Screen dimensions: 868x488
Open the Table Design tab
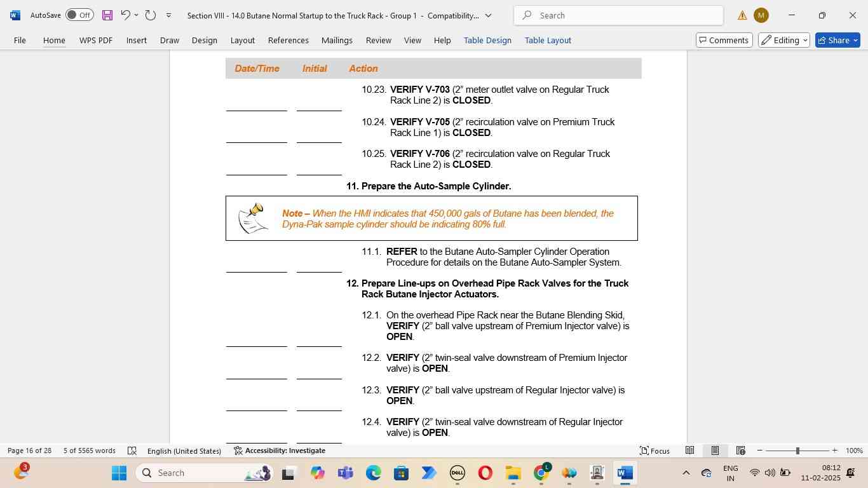click(x=487, y=40)
